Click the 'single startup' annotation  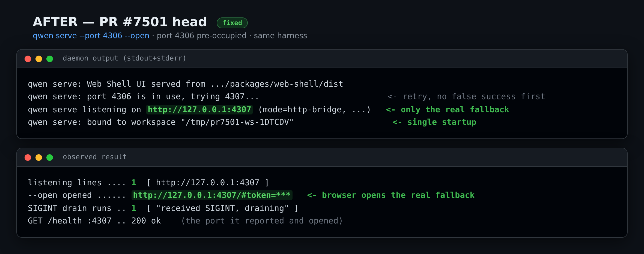[434, 122]
